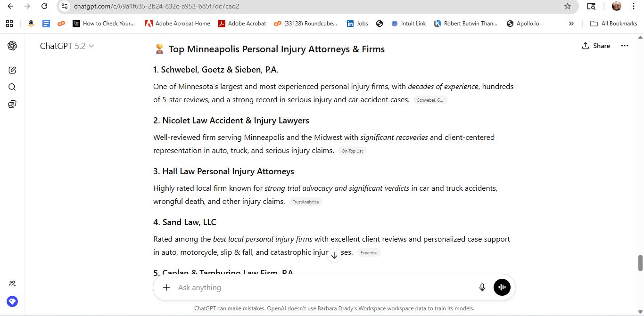Click the address bar URL
Image resolution: width=644 pixels, height=316 pixels.
click(156, 6)
